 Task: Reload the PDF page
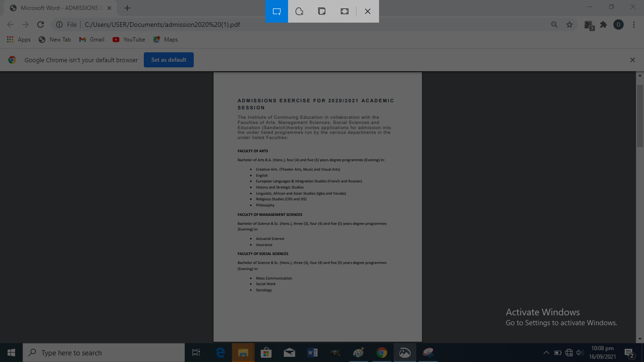[41, 25]
